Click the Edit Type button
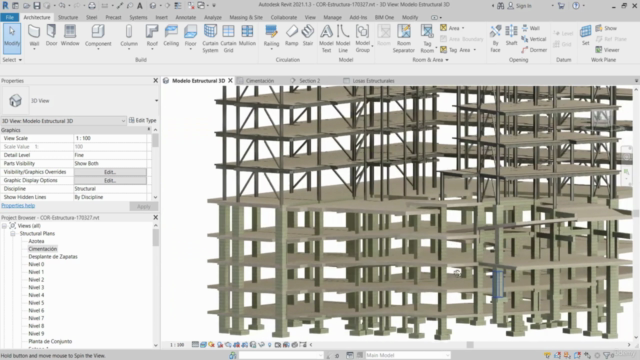The image size is (640, 360). [x=143, y=120]
